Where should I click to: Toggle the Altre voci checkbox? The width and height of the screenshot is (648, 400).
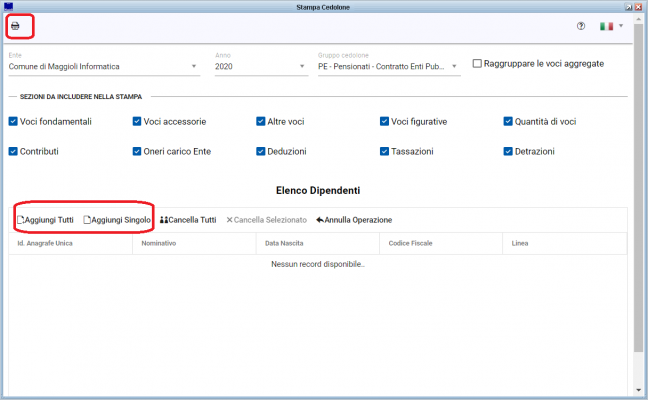coord(260,121)
